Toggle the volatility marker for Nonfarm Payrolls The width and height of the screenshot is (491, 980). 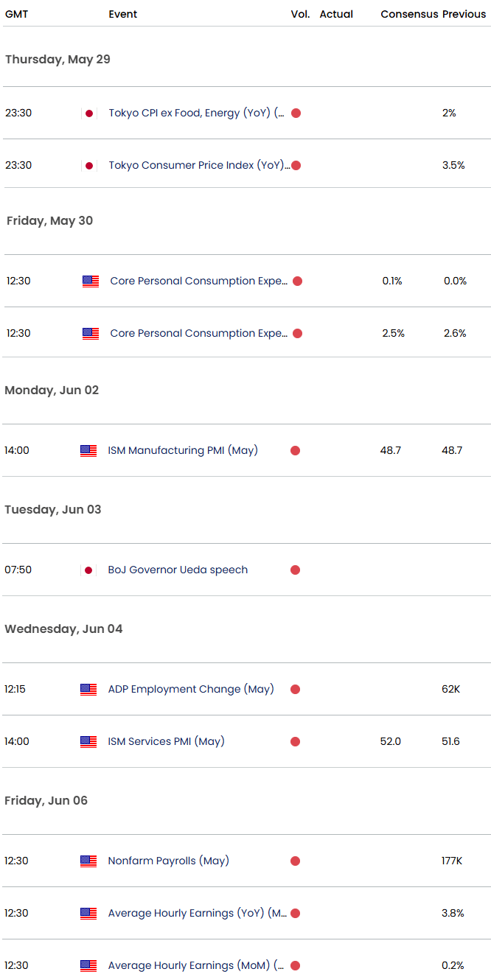pos(295,861)
